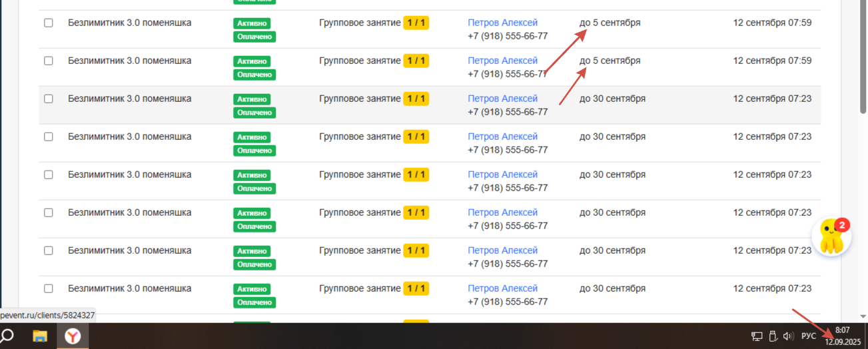Click the «Активно» badge in the topmost «до 5 сентября» row
The width and height of the screenshot is (868, 349).
point(252,23)
